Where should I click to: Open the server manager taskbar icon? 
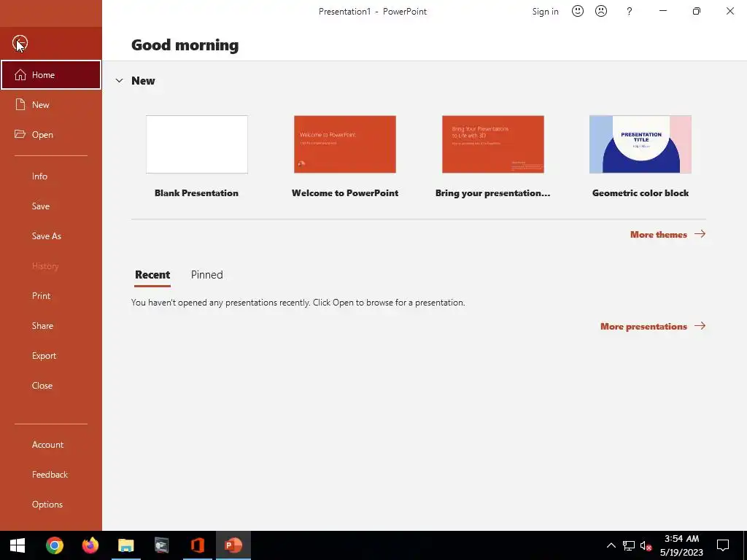pyautogui.click(x=161, y=545)
